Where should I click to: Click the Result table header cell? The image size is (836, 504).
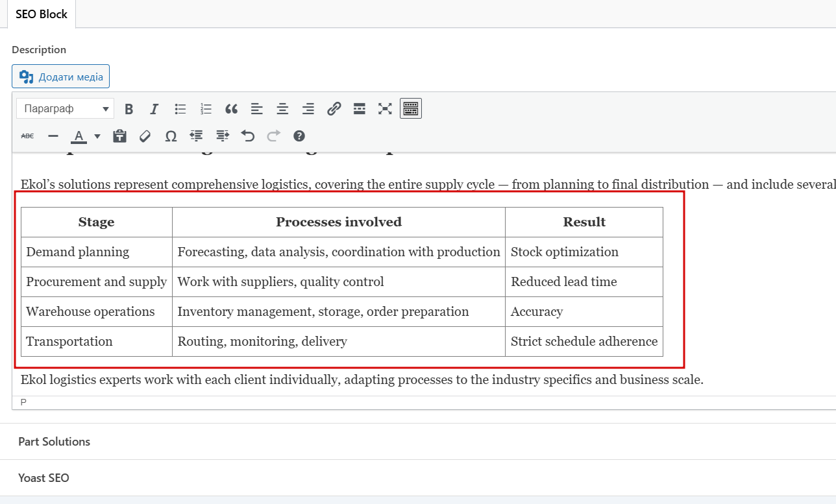tap(584, 222)
